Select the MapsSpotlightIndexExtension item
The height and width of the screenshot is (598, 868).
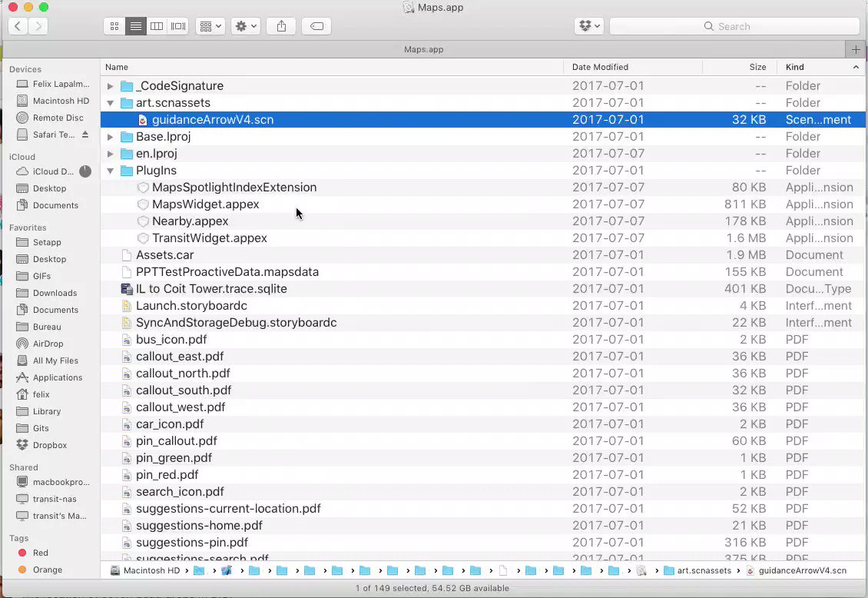click(234, 187)
